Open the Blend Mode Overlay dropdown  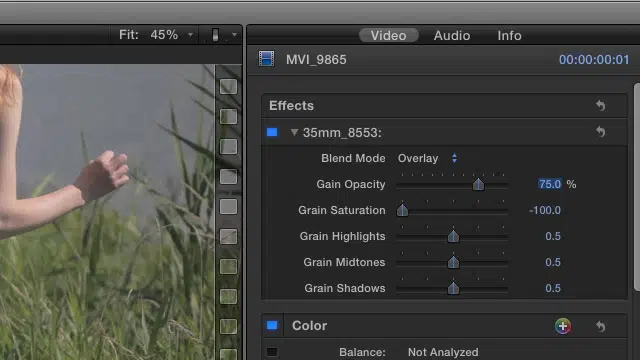(x=427, y=158)
